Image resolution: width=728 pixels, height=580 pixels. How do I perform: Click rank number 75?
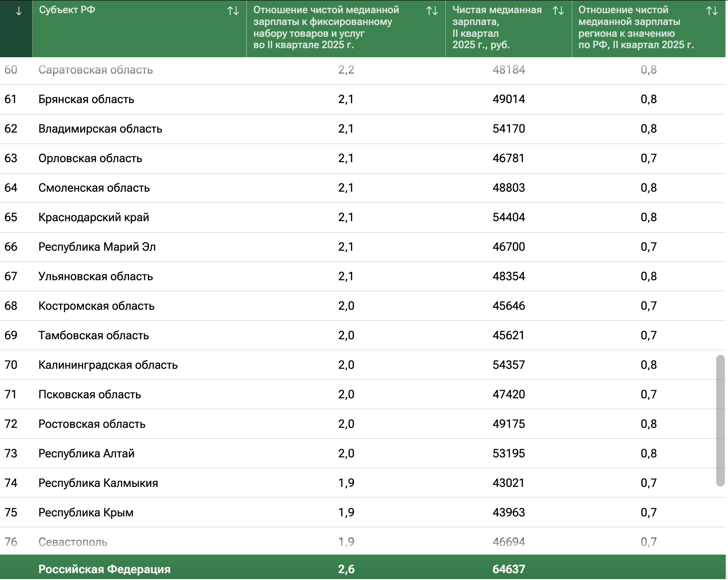[11, 513]
